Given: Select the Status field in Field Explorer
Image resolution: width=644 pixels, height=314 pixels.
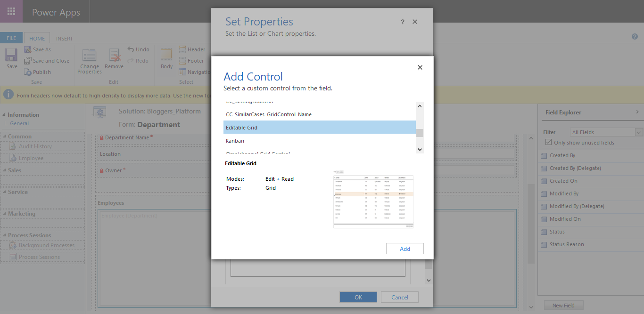Looking at the screenshot, I should tap(590, 232).
